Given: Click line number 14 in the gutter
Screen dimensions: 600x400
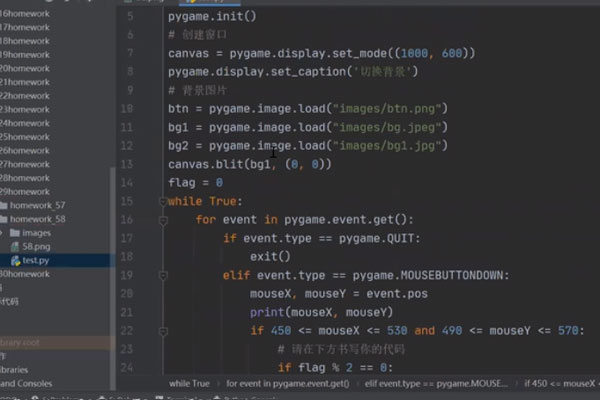Looking at the screenshot, I should (x=126, y=182).
